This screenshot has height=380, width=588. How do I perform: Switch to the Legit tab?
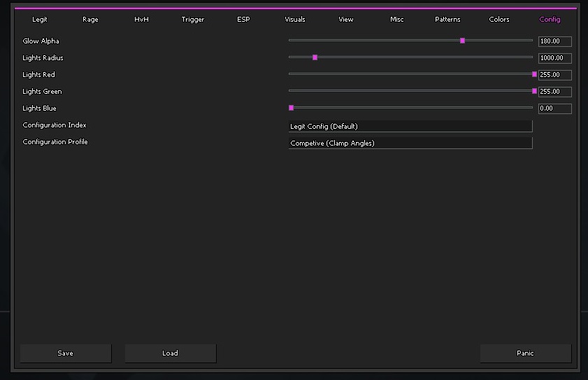(x=40, y=20)
